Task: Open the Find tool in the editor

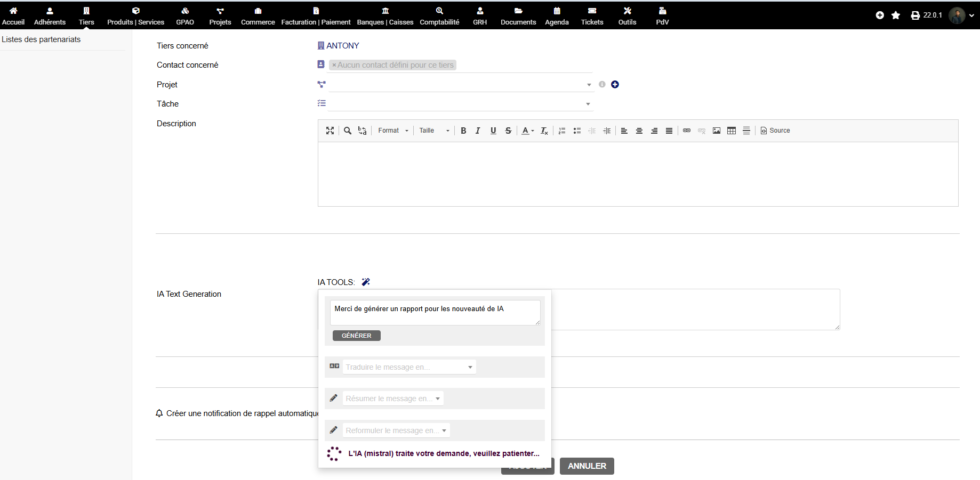Action: 348,131
